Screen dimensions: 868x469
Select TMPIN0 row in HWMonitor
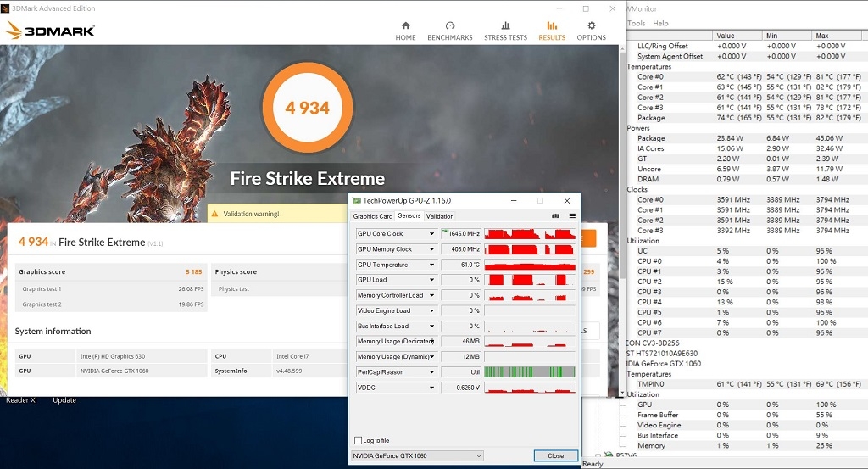(x=747, y=383)
